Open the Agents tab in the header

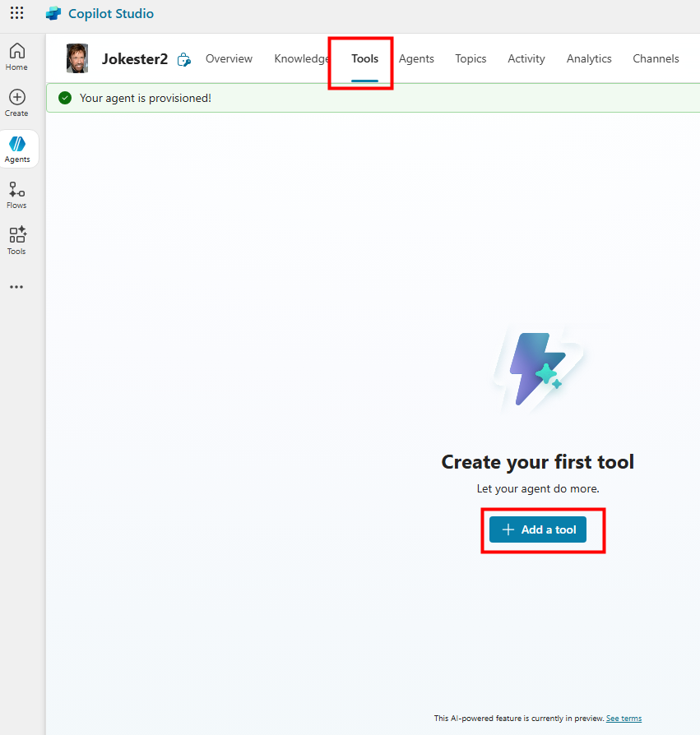click(416, 58)
